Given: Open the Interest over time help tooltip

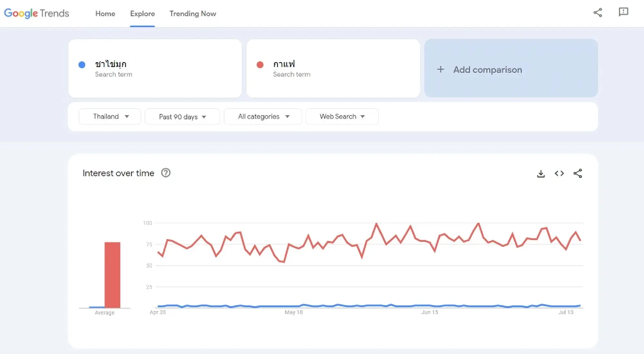Looking at the screenshot, I should [x=166, y=173].
